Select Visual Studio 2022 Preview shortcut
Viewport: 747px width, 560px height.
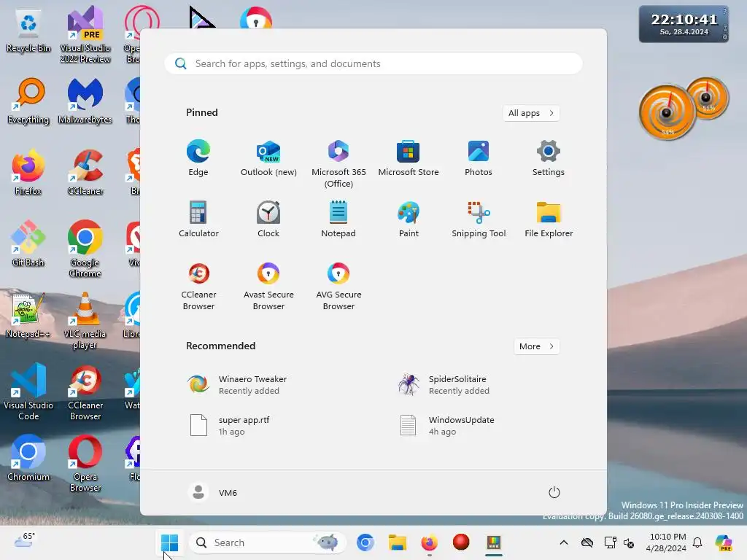coord(85,35)
